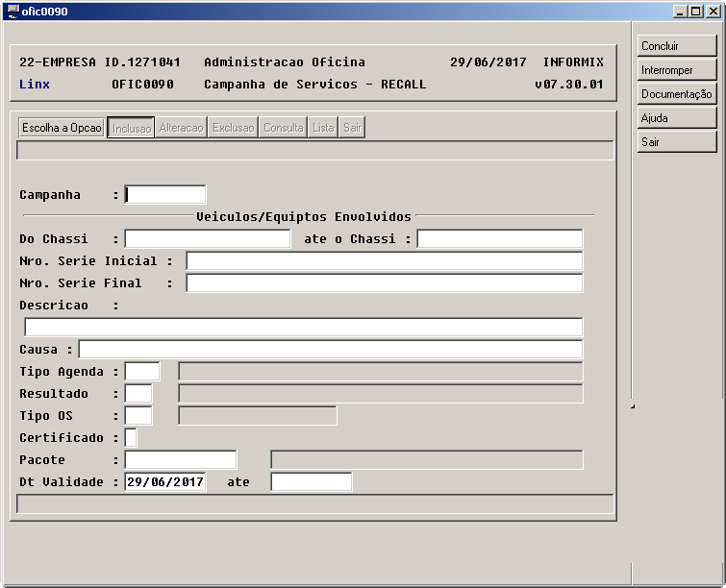Select the Resultado code field
726x588 pixels.
tap(138, 394)
